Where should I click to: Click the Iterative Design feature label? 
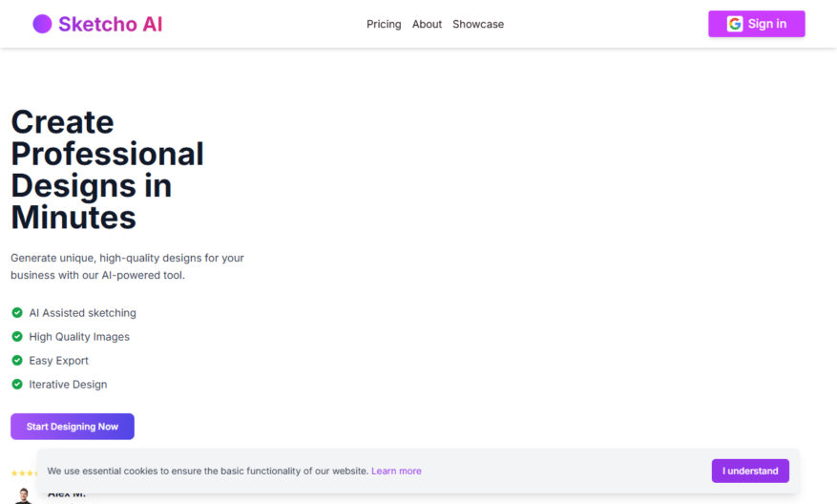tap(68, 385)
